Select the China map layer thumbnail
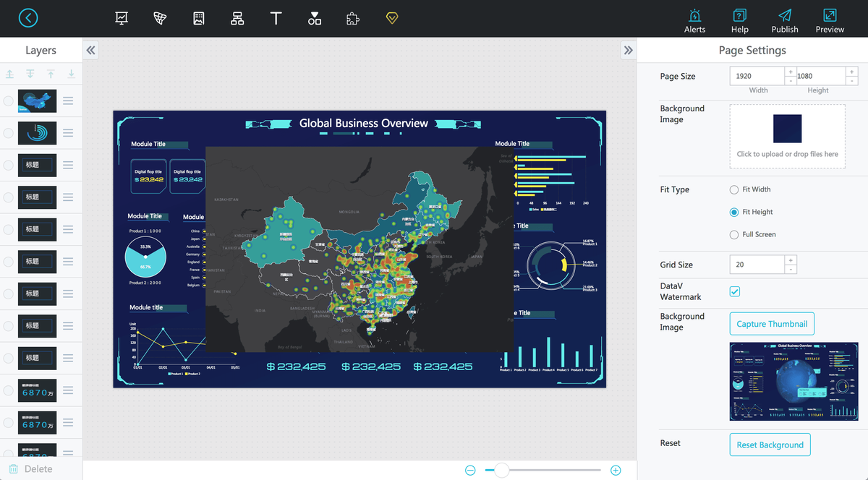This screenshot has width=868, height=480. point(37,101)
